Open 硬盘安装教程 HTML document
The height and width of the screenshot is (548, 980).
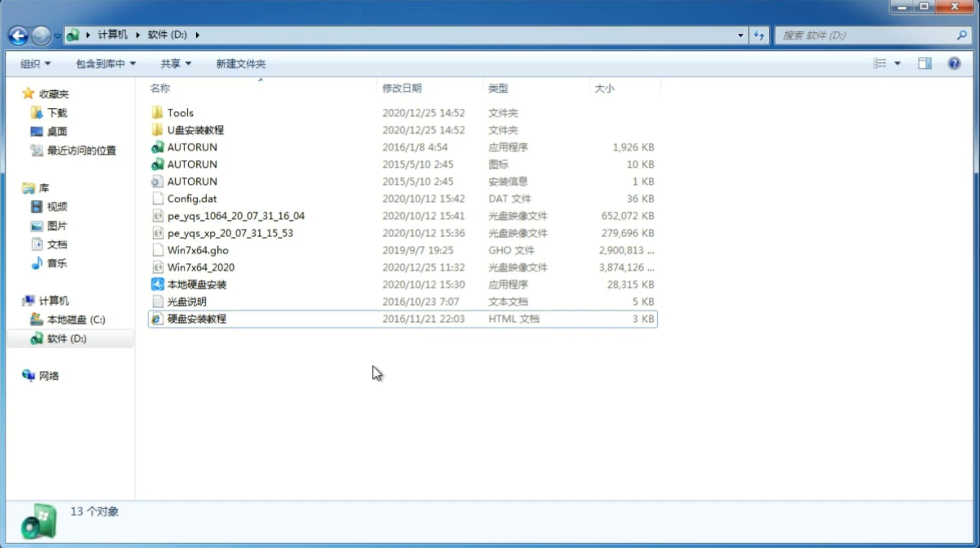[196, 318]
